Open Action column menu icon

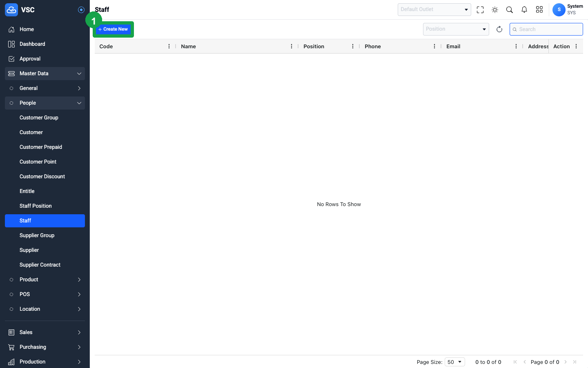tap(576, 46)
